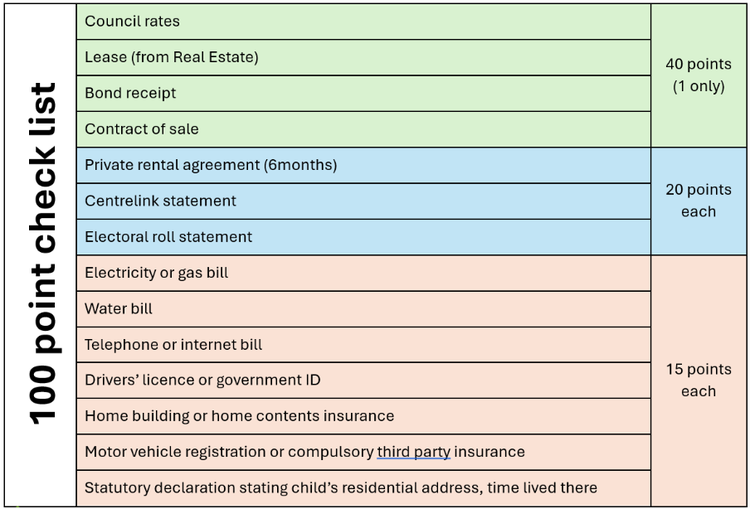This screenshot has height=509, width=750.
Task: Click the "40 points" label
Action: [x=698, y=64]
